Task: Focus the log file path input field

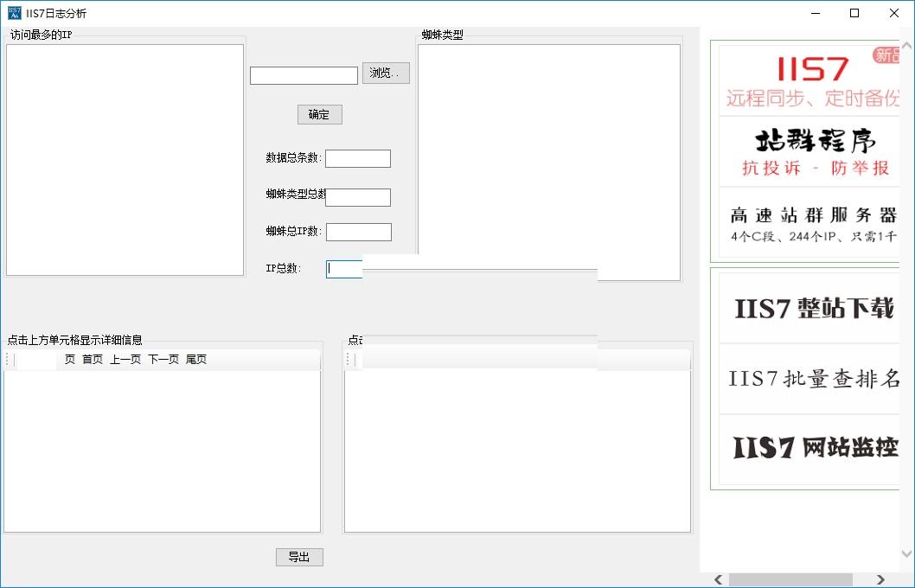Action: click(304, 75)
